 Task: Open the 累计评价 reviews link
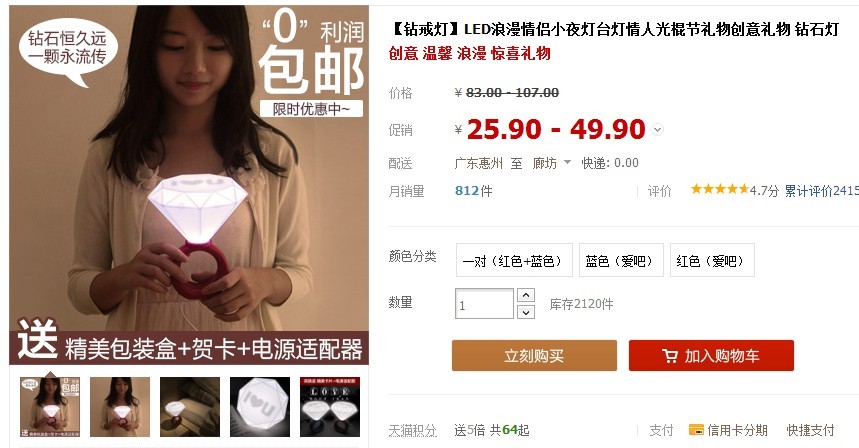821,191
